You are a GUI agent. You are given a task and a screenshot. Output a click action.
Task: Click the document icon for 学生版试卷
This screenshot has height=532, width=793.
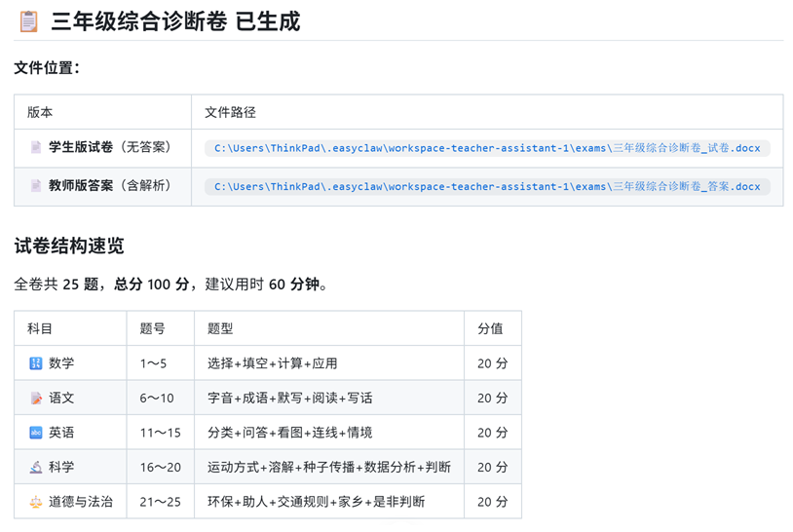pyautogui.click(x=36, y=147)
